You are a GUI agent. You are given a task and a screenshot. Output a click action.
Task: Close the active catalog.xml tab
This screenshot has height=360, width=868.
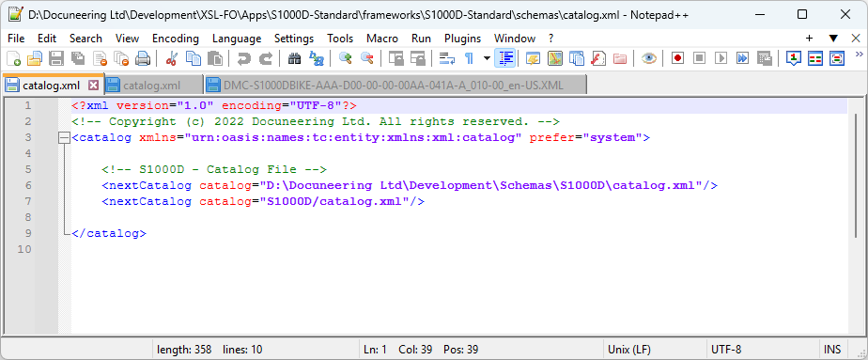(93, 86)
